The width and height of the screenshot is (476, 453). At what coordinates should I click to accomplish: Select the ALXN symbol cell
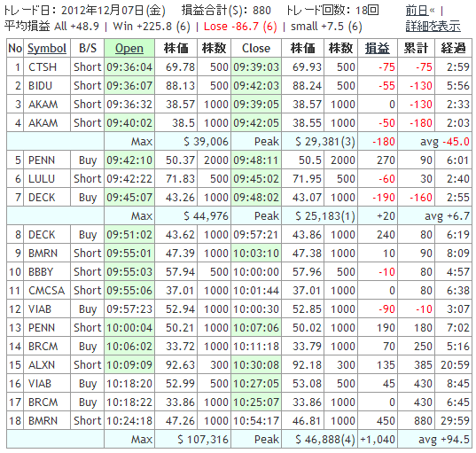click(x=42, y=365)
